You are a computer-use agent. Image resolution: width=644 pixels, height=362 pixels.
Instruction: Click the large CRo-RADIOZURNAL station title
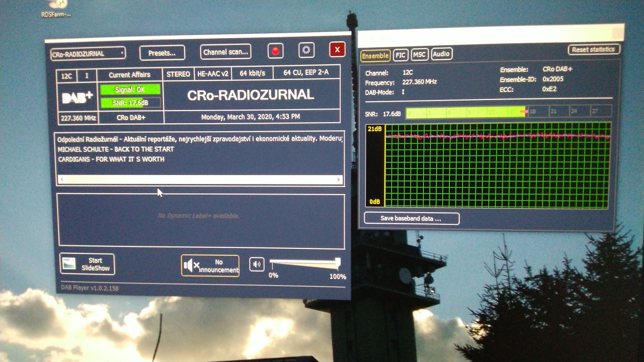pos(251,95)
